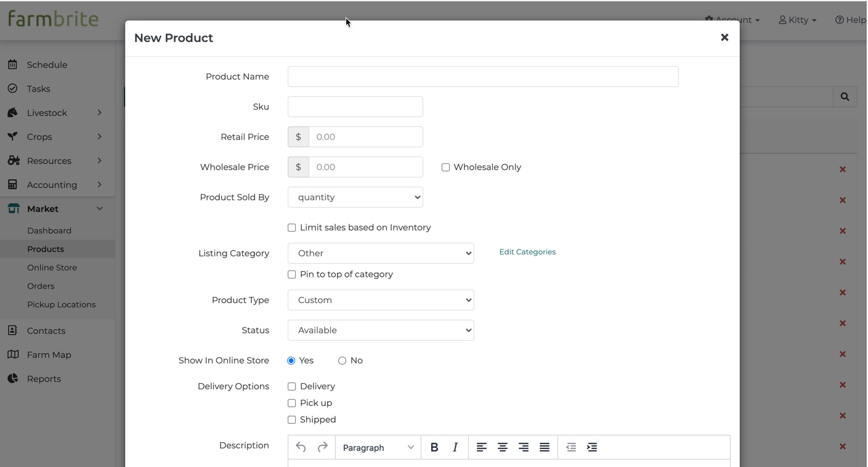Open Online Store in the Market menu
Screen dimensions: 868x467
52,267
